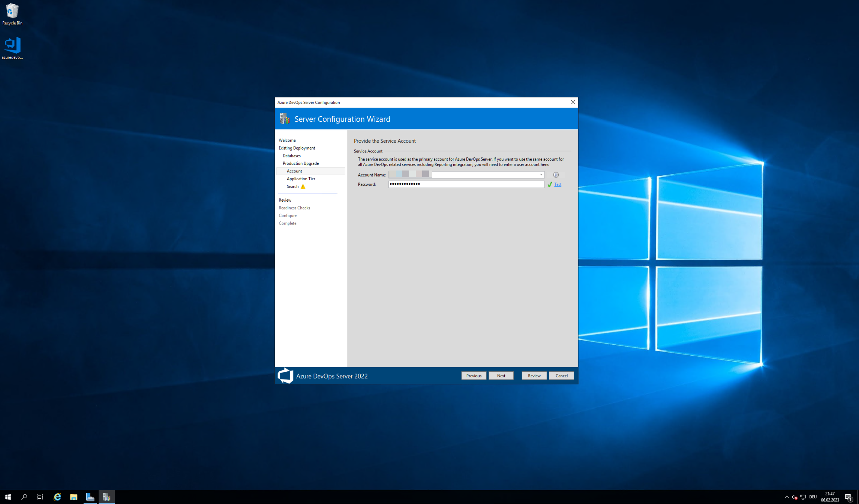Click the green checkmark next to Test
Screen dimensions: 859x504
[550, 184]
